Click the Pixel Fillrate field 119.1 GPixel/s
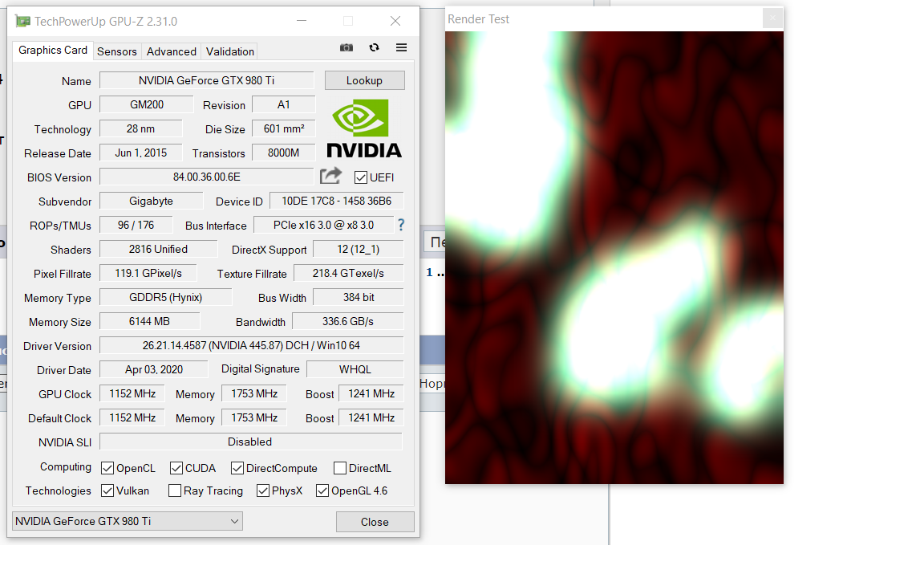The width and height of the screenshot is (924, 578). (x=148, y=274)
